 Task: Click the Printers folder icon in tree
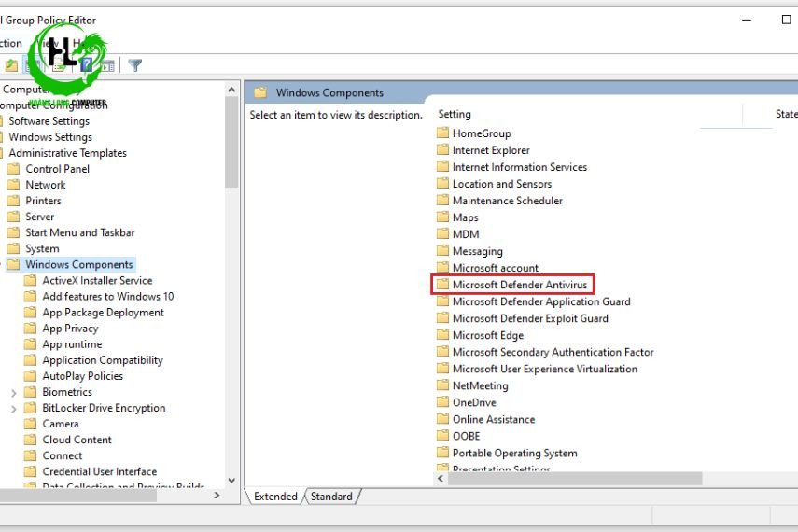pos(14,201)
